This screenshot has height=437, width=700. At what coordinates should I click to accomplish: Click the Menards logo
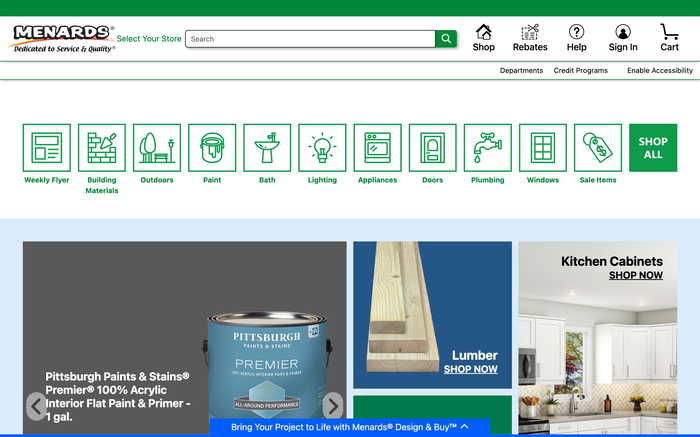tap(62, 39)
